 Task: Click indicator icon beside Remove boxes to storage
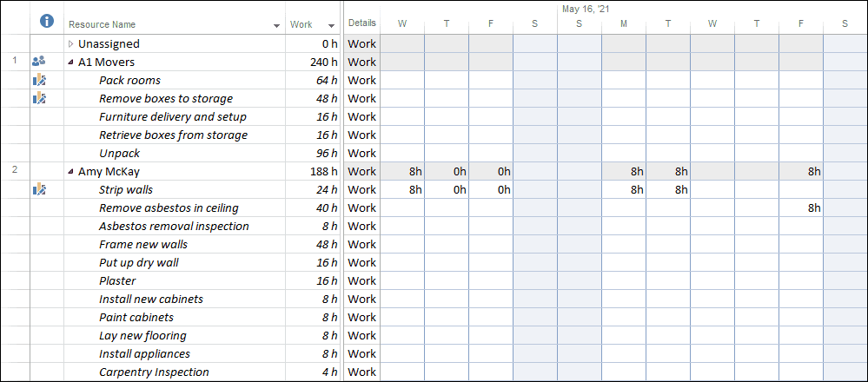(x=39, y=98)
